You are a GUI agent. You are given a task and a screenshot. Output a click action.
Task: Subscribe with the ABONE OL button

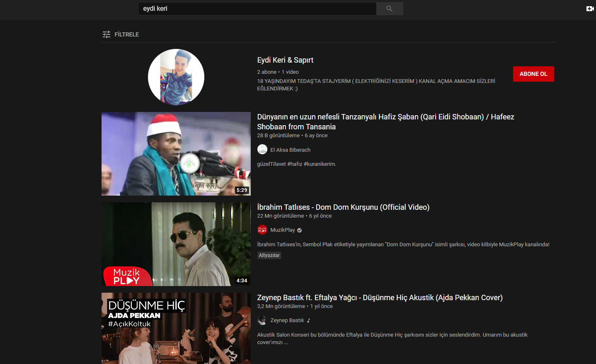[x=533, y=74]
